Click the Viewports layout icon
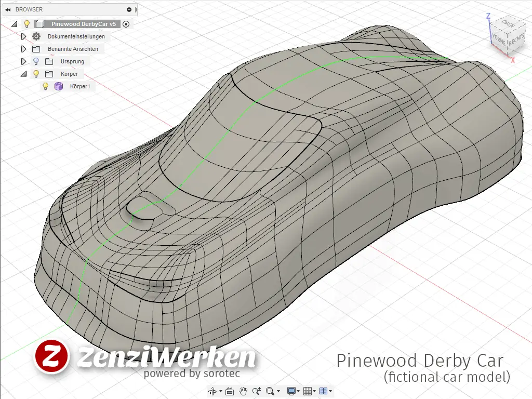Screen dimensions: 532x399 pyautogui.click(x=323, y=391)
